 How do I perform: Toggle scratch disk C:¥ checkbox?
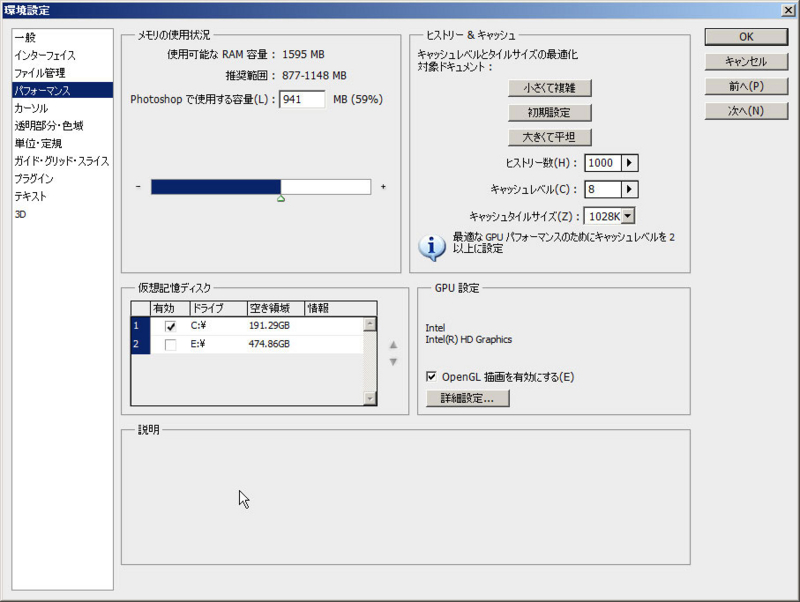[x=170, y=326]
